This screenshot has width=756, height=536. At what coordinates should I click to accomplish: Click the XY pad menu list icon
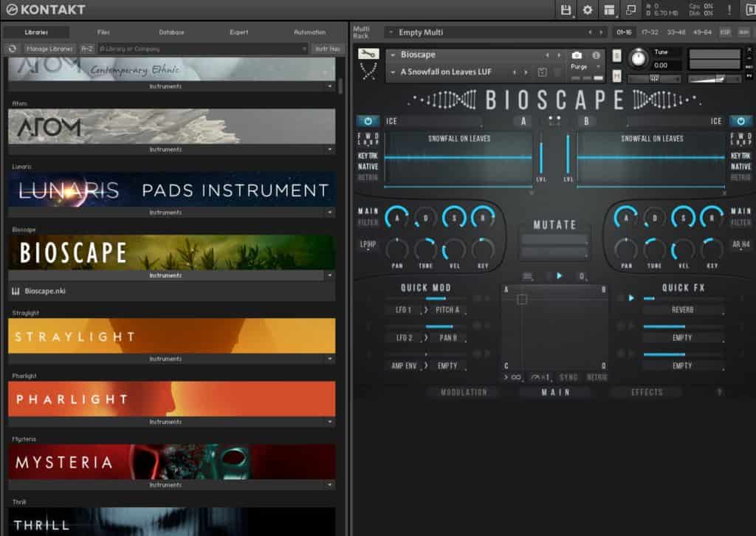(527, 276)
